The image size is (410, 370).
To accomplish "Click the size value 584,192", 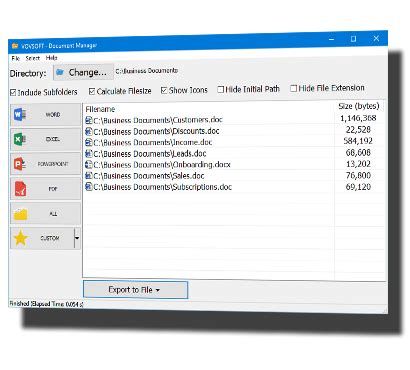I will 358,141.
